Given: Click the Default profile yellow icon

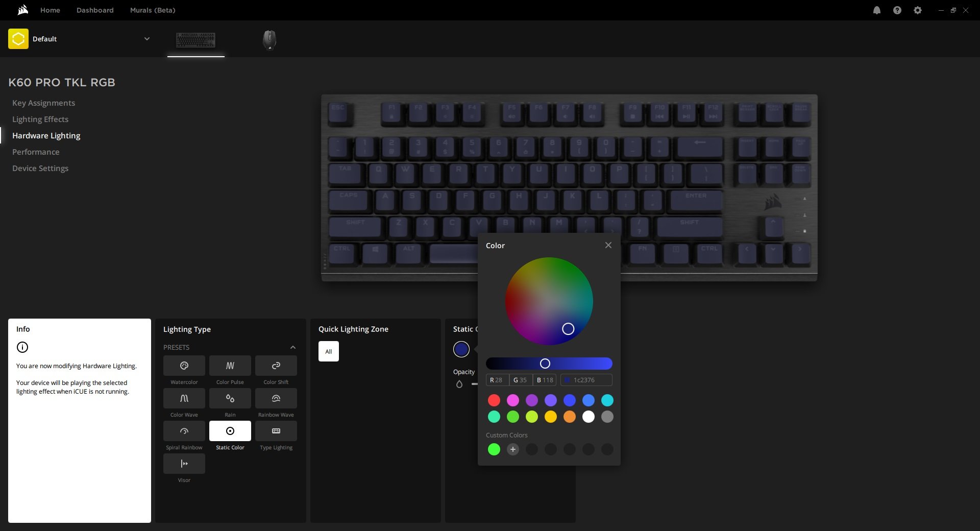Looking at the screenshot, I should 18,39.
